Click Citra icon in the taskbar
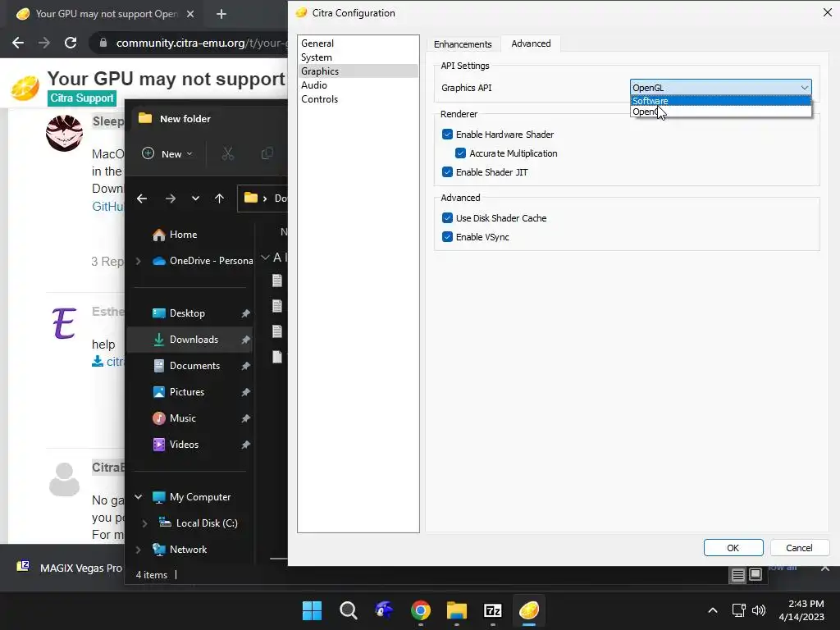 [x=529, y=610]
